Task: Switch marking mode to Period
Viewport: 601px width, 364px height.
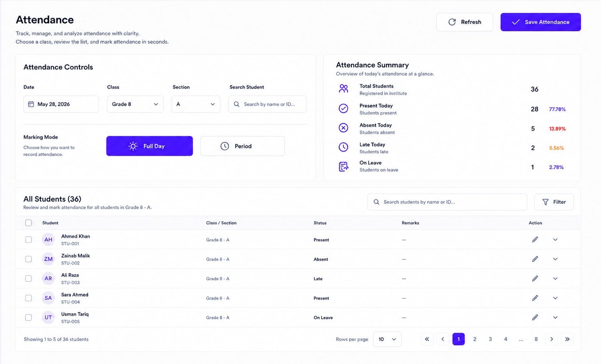Action: (x=242, y=146)
